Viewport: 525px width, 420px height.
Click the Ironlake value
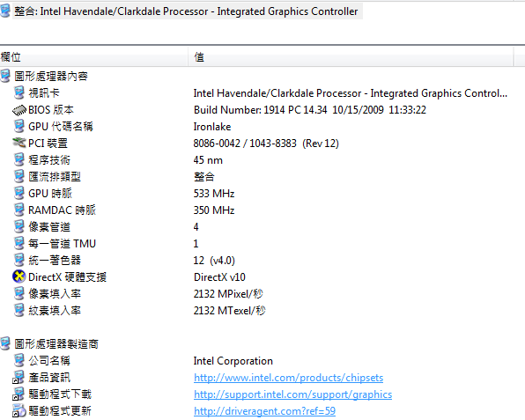click(x=212, y=127)
